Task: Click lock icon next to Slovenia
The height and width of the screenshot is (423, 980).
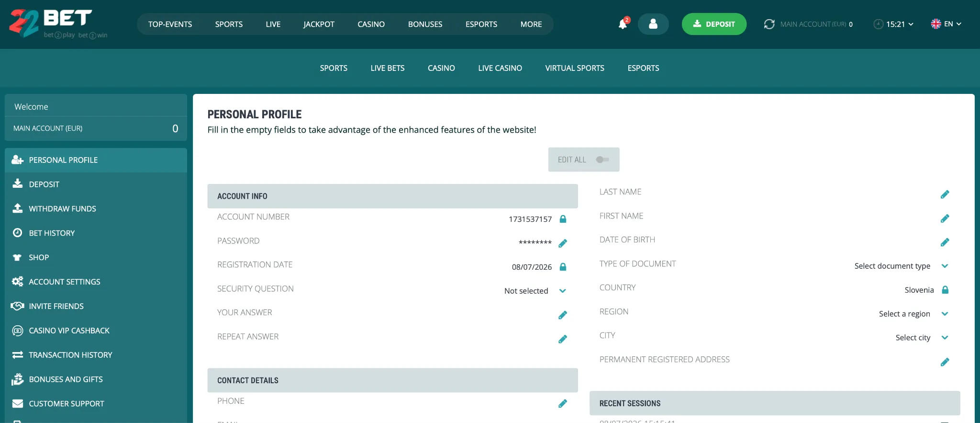Action: coord(945,290)
